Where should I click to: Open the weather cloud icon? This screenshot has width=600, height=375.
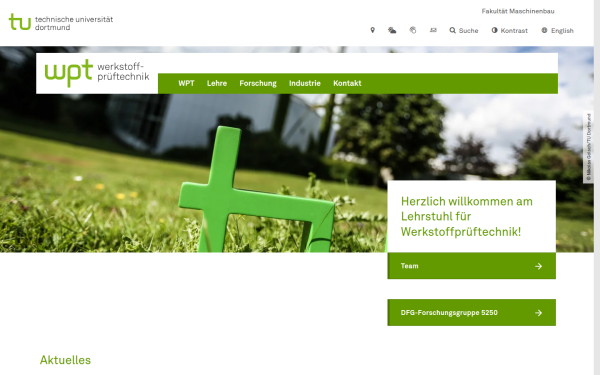(x=392, y=30)
